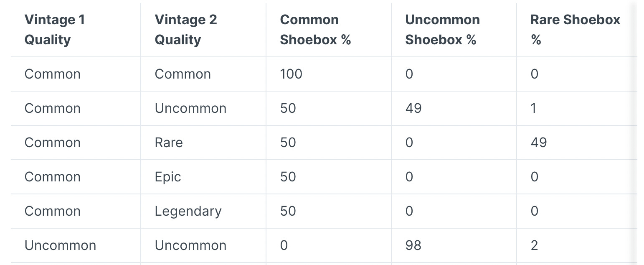Click the Common Shoebox 50 in the Epic row

pyautogui.click(x=288, y=177)
